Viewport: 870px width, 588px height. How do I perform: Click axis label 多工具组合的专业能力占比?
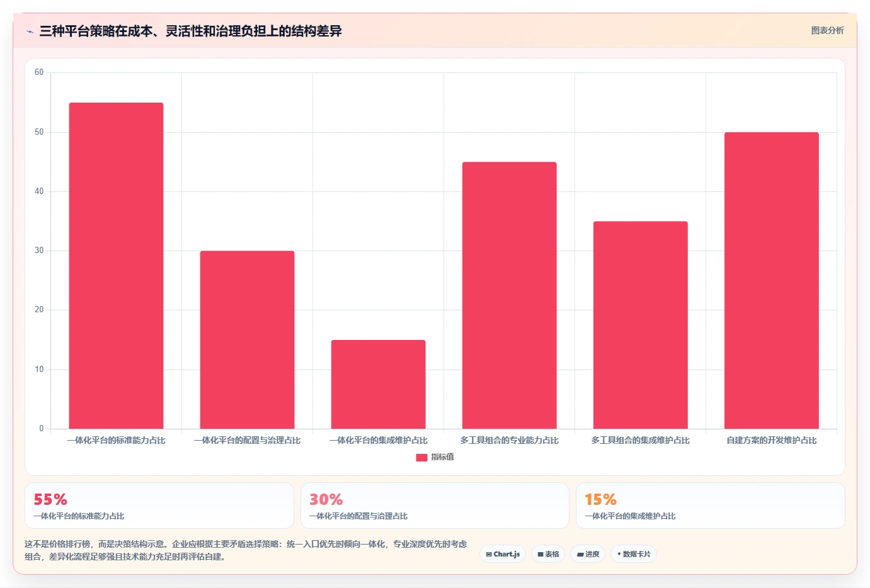point(509,441)
